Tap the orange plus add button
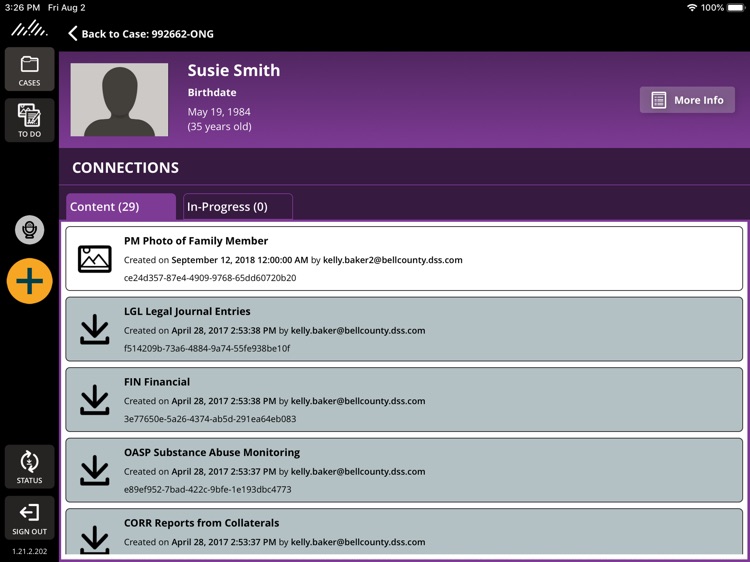Screen dimensions: 750x562 coord(29,281)
